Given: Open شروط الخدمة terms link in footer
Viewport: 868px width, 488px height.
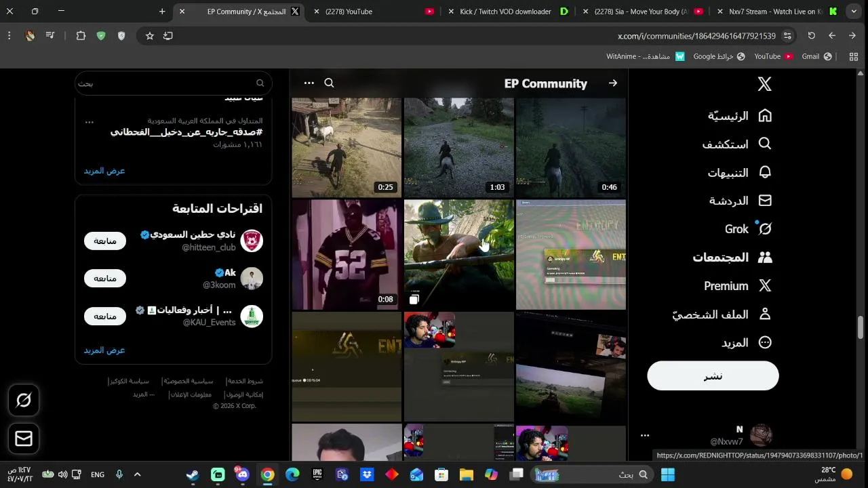Looking at the screenshot, I should coord(245,382).
